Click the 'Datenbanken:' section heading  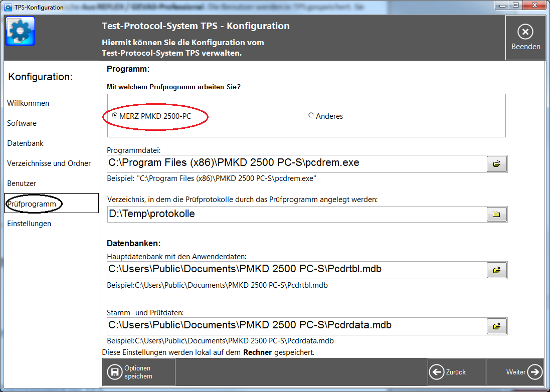click(134, 243)
